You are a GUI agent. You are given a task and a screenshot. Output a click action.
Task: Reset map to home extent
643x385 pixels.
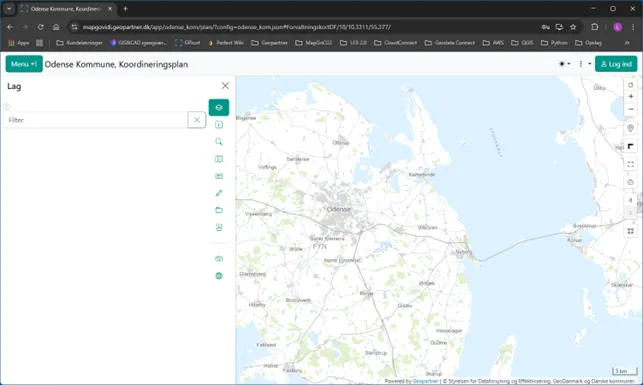coord(630,85)
